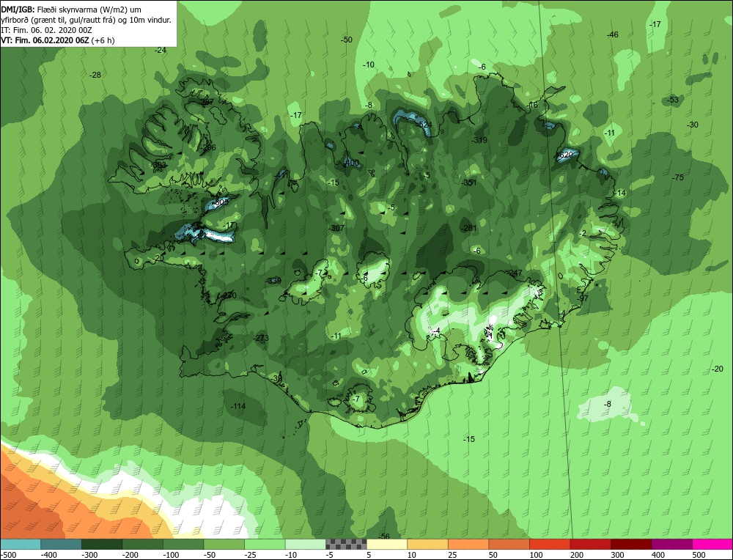Viewport: 733px width, 560px height.
Task: Click the 'DMI/IGB:' title in the legend box
Action: 18,10
